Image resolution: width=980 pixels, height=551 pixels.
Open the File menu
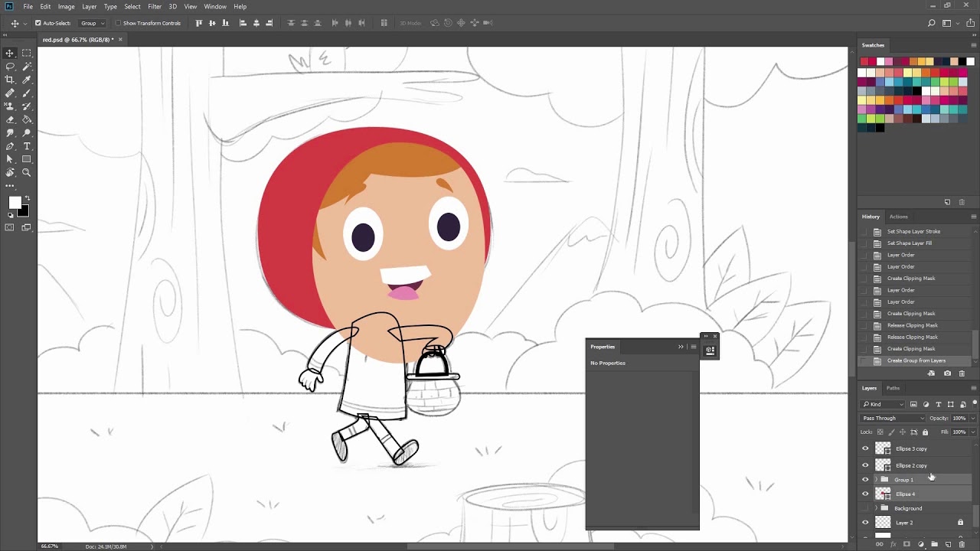[28, 6]
